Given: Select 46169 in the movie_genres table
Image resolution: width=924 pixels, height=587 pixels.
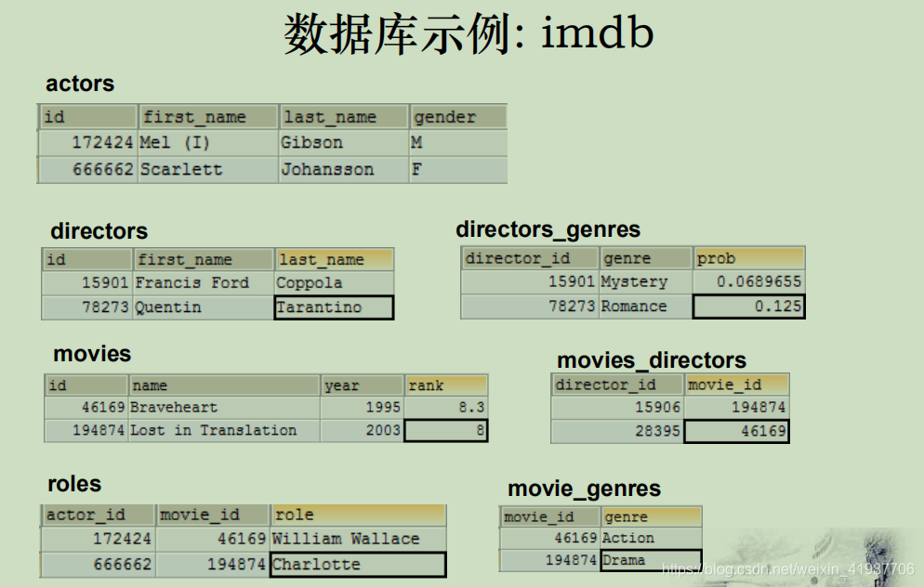Looking at the screenshot, I should click(549, 538).
